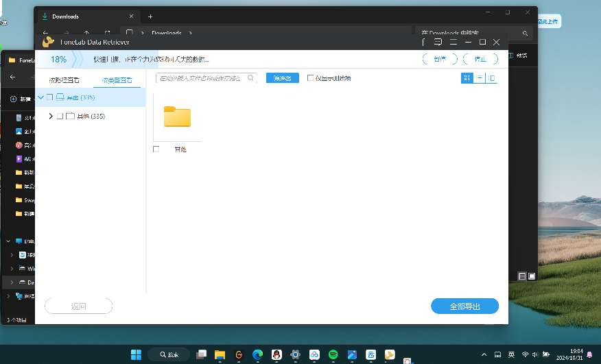Open the 其他 folder thumbnail
The image size is (601, 364).
point(177,117)
